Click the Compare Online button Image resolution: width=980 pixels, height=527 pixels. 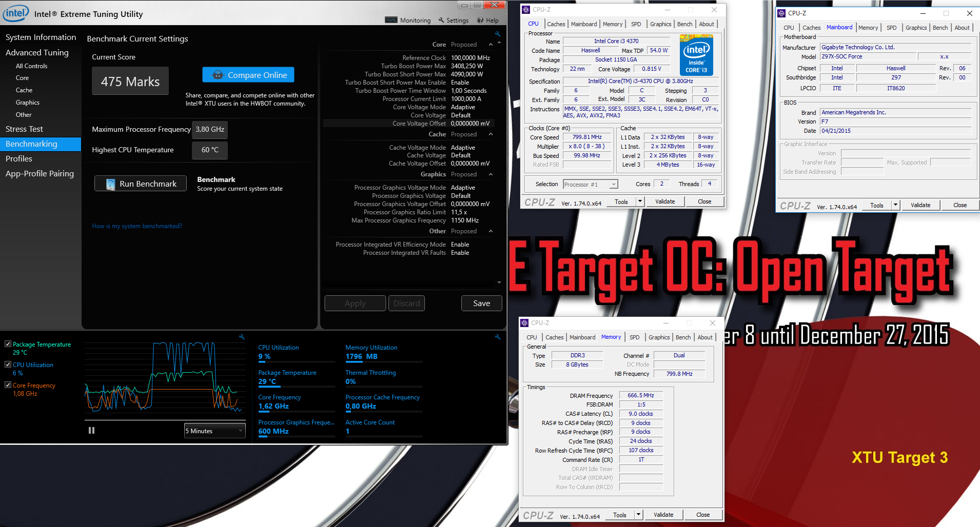point(248,75)
